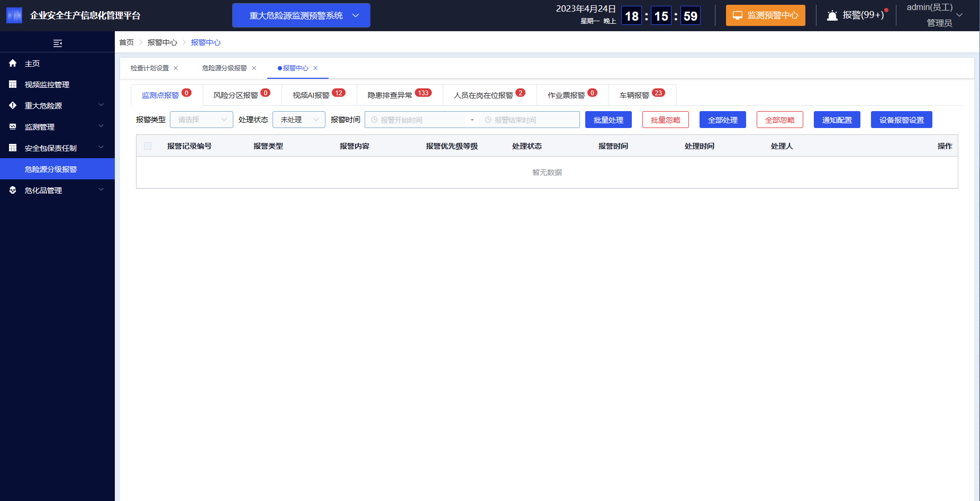
Task: Click the diamond icon beside 重大危险源
Action: point(13,106)
